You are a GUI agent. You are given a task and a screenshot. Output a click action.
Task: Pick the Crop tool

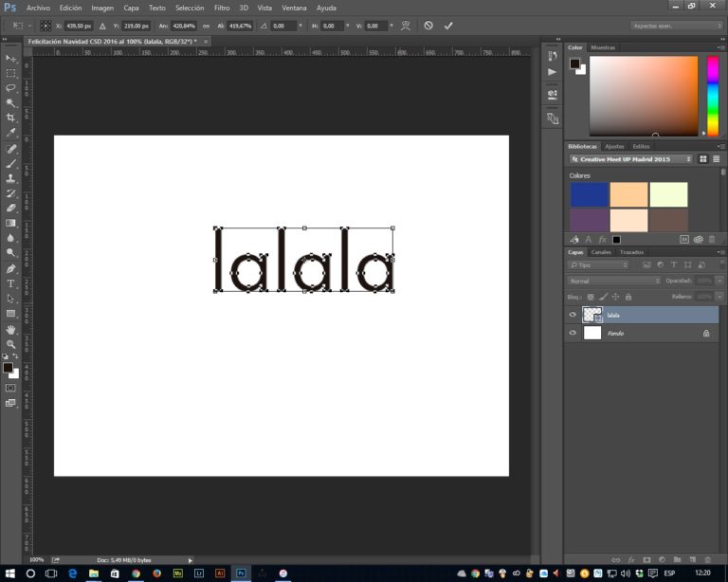pos(11,118)
